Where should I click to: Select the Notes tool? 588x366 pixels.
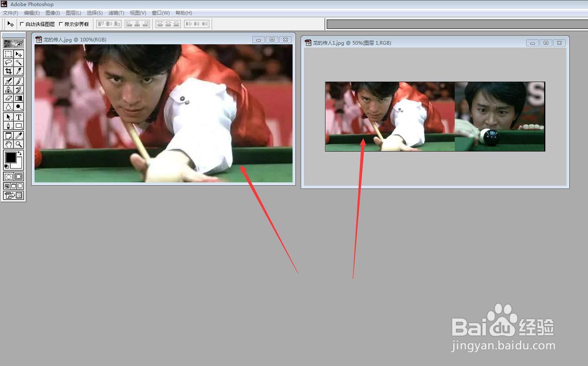click(8, 136)
